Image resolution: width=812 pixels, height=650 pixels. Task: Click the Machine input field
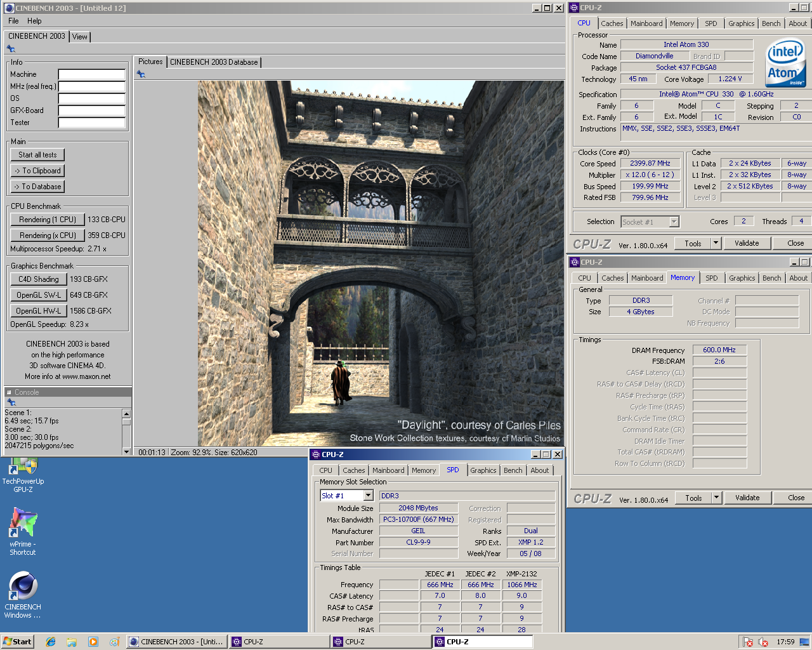coord(92,74)
